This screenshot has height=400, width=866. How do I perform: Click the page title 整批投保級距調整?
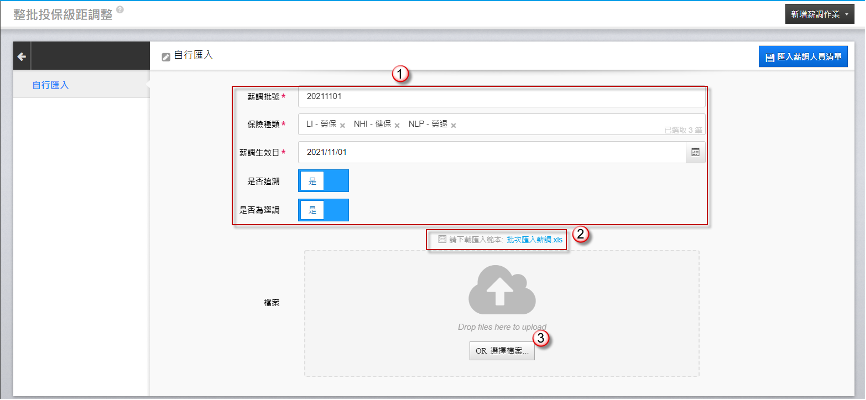pos(60,13)
